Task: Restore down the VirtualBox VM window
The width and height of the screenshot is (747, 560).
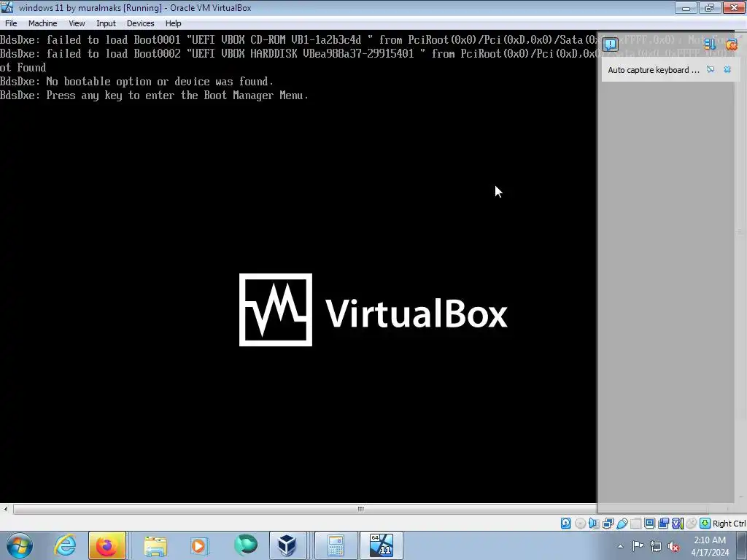Action: click(x=710, y=7)
